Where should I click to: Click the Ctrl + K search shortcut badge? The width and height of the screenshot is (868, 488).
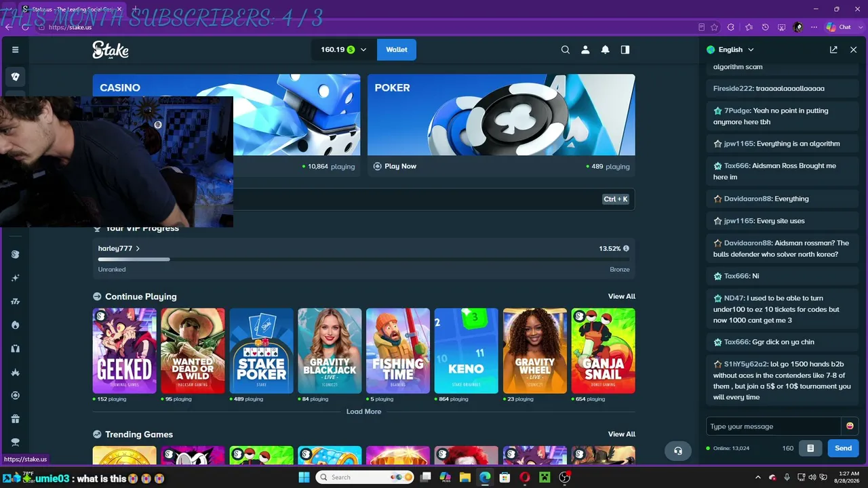616,199
